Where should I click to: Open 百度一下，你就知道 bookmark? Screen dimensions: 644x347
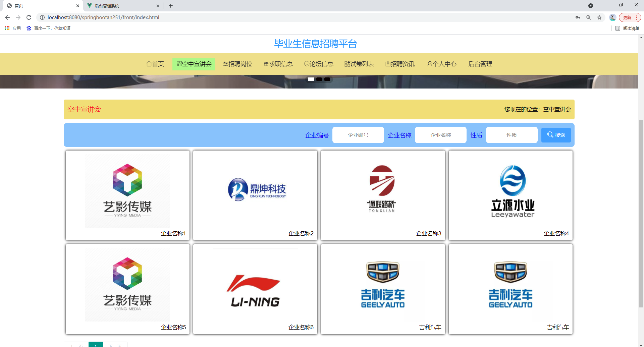point(49,28)
